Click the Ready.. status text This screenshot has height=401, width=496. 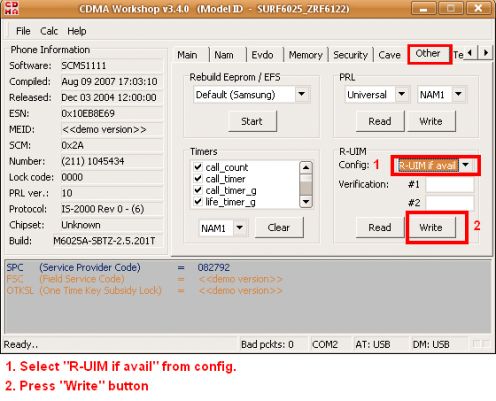[x=21, y=344]
